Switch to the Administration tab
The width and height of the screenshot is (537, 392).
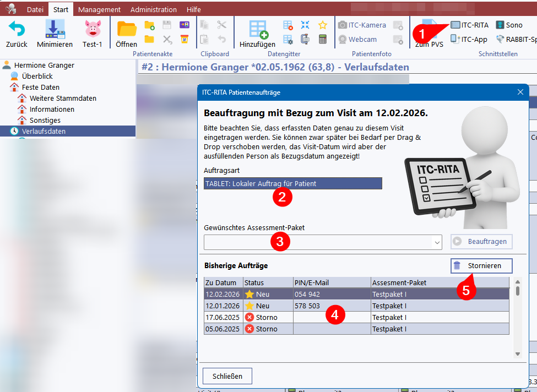click(154, 9)
